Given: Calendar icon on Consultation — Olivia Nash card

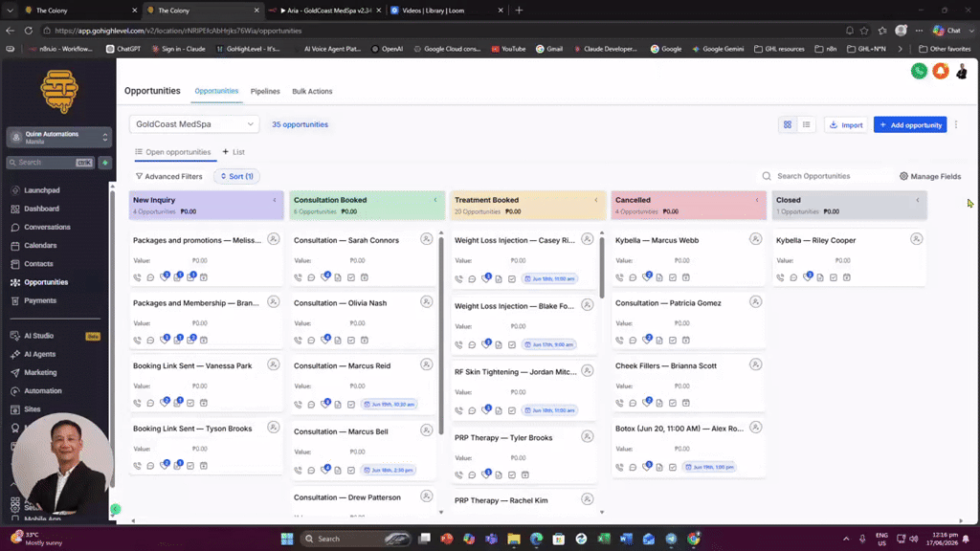Looking at the screenshot, I should point(365,341).
